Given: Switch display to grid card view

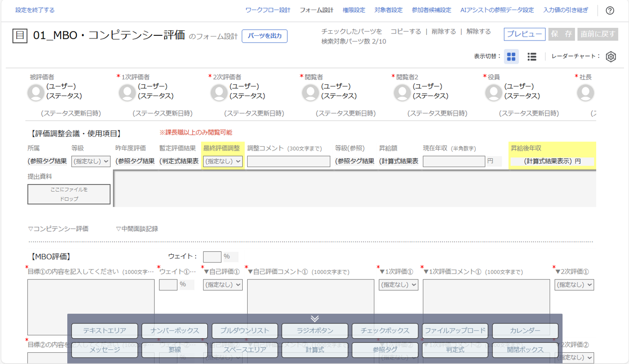Looking at the screenshot, I should click(x=511, y=57).
